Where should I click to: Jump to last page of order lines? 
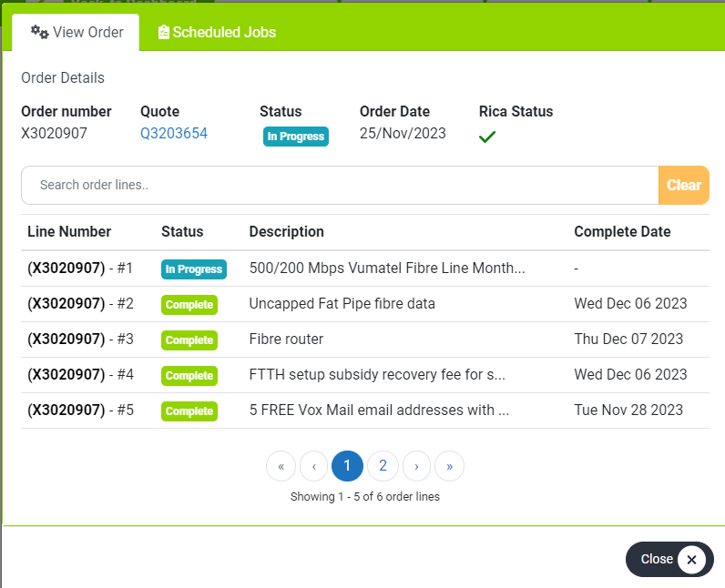click(449, 466)
